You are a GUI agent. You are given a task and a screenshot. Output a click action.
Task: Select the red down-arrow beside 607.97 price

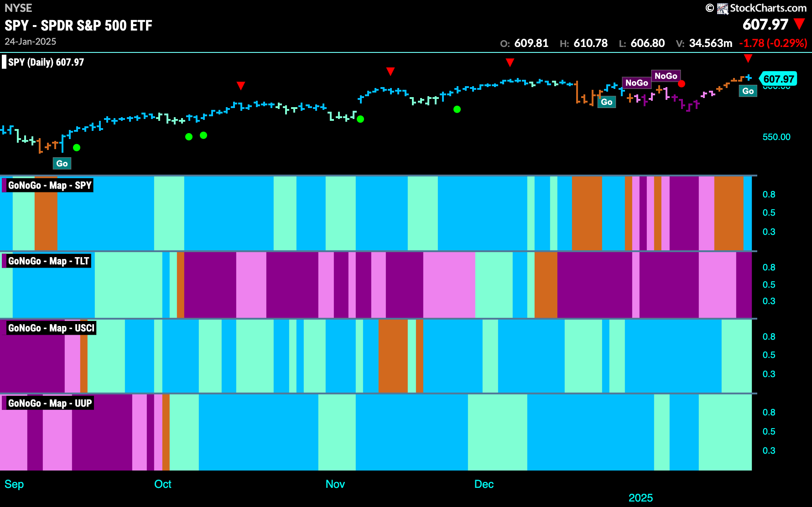799,24
